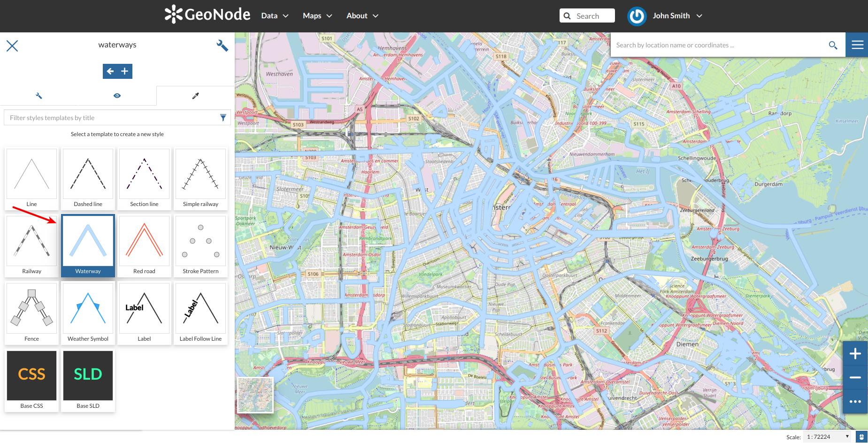Switch to the eye display tab
Viewport: 868px width, 443px height.
coord(117,96)
